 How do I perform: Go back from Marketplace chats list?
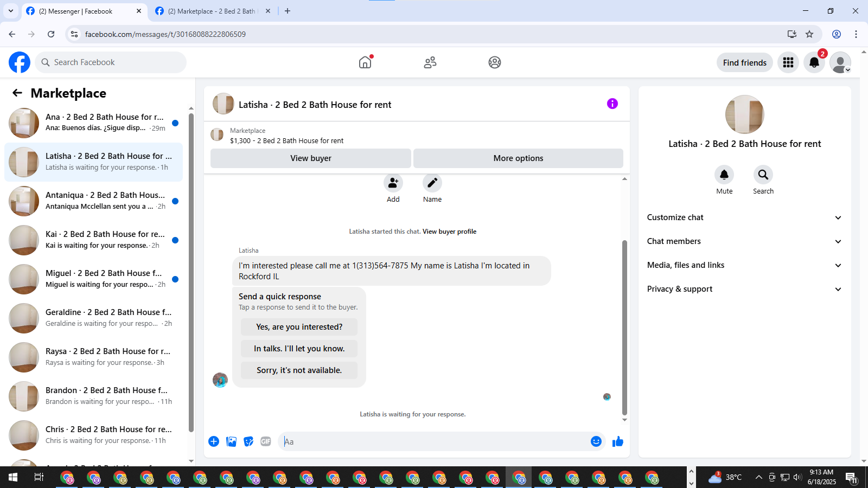tap(17, 93)
